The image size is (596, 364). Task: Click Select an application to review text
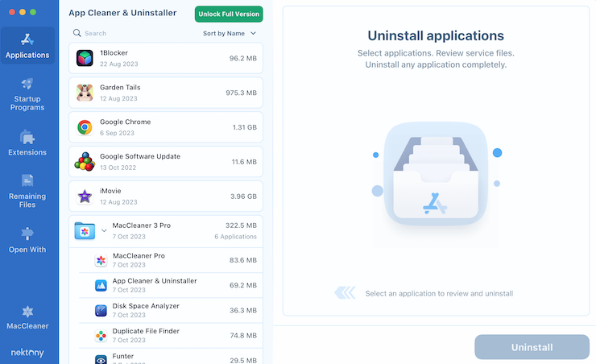[439, 294]
